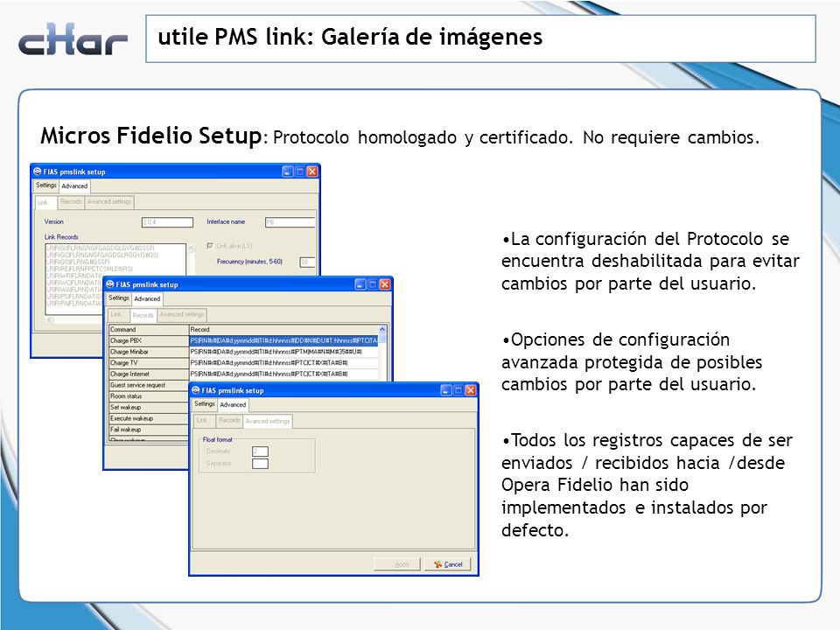Click the Cancel button
Screen dimensions: 840x630
(x=448, y=564)
